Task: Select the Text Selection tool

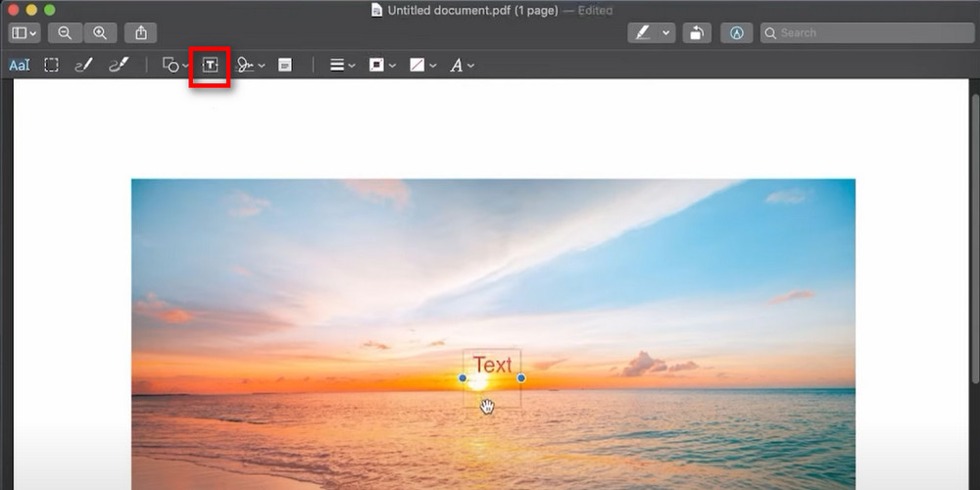Action: pyautogui.click(x=20, y=65)
